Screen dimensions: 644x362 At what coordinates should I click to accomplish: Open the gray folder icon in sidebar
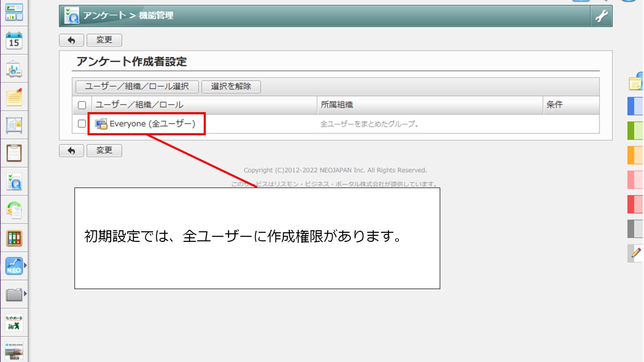tap(14, 294)
